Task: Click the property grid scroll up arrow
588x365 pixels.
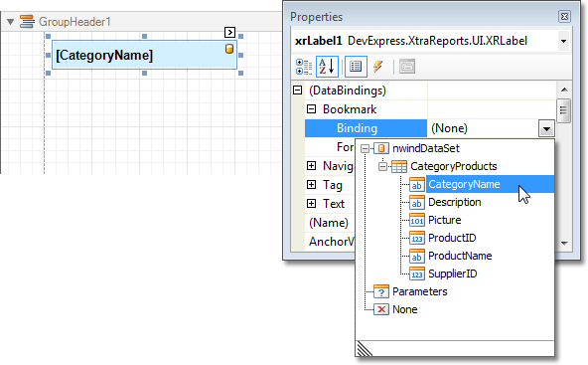Action: (x=564, y=90)
